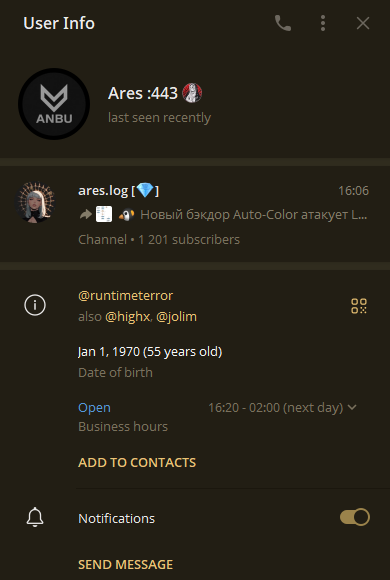Click SEND MESSAGE
This screenshot has width=390, height=580.
[x=125, y=564]
